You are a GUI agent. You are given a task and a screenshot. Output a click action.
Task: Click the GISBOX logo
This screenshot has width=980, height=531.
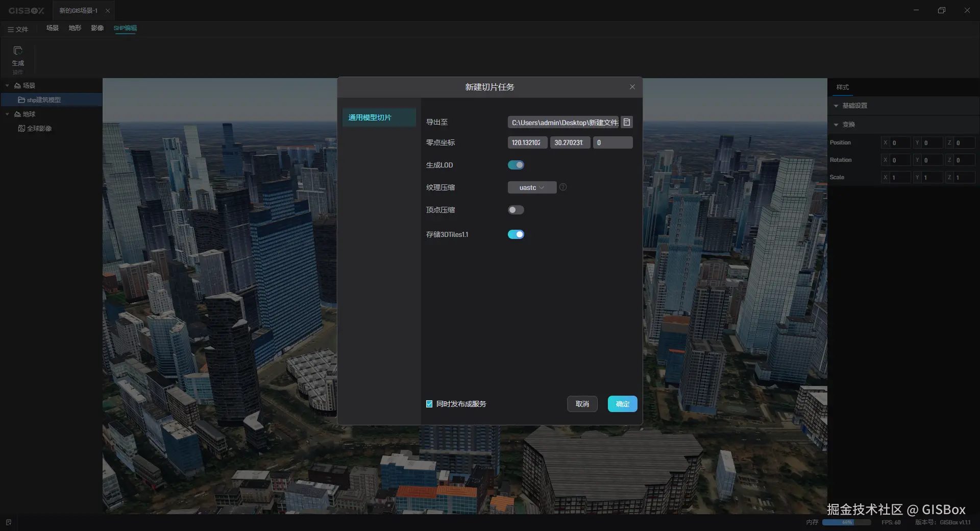coord(27,11)
